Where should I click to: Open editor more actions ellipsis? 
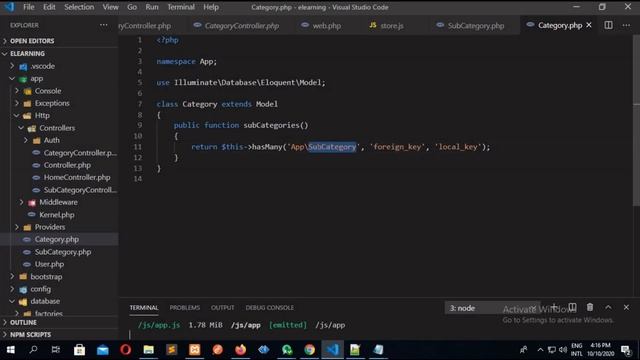[626, 25]
